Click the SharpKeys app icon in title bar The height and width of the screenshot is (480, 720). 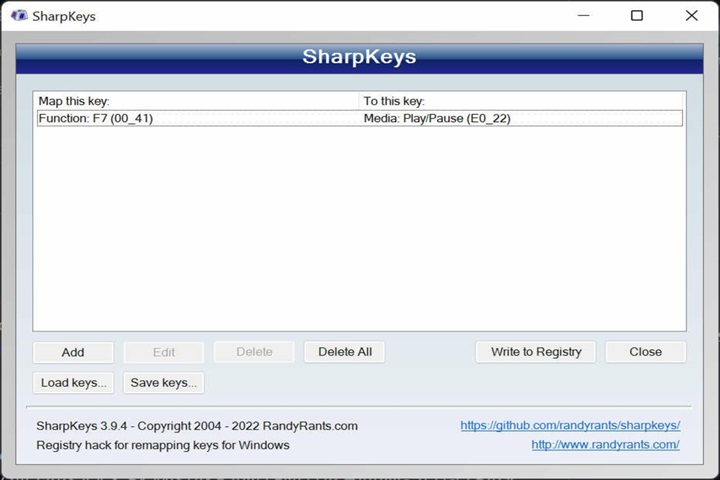pos(19,16)
